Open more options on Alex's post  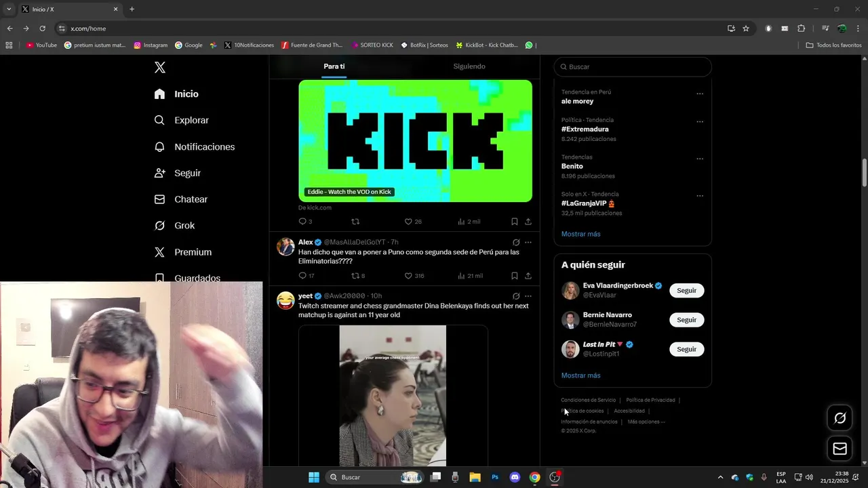[528, 242]
